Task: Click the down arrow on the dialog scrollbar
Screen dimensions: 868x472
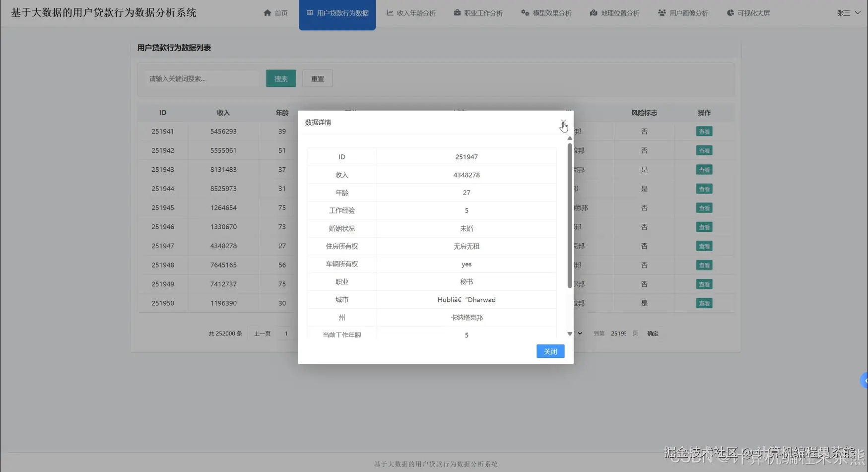Action: 569,334
